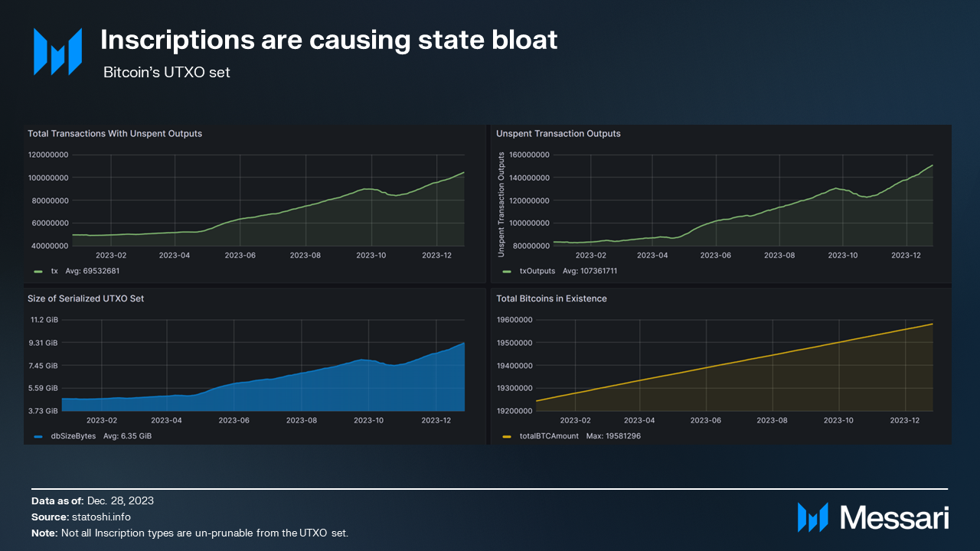The width and height of the screenshot is (980, 551).
Task: Click the '9.31 GiB' y-axis label
Action: [44, 343]
